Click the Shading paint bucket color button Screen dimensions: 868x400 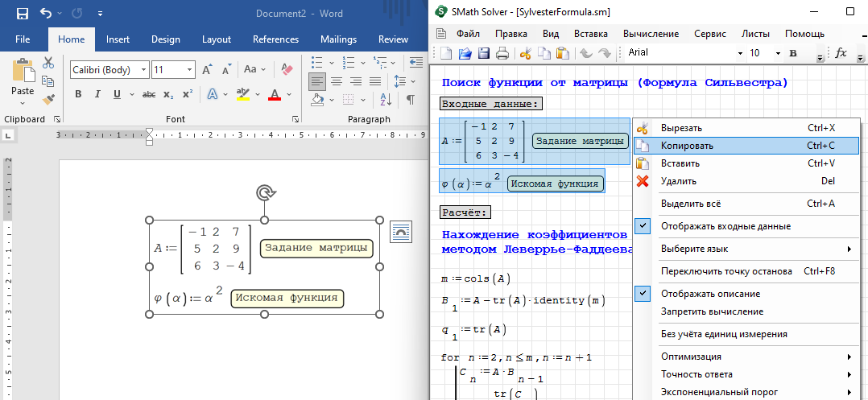click(x=317, y=100)
